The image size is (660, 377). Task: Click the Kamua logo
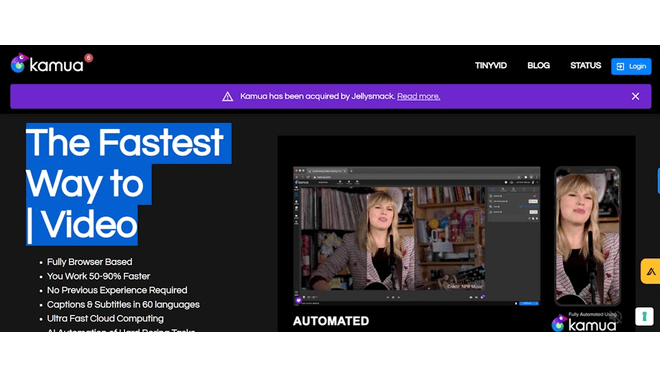tap(47, 64)
